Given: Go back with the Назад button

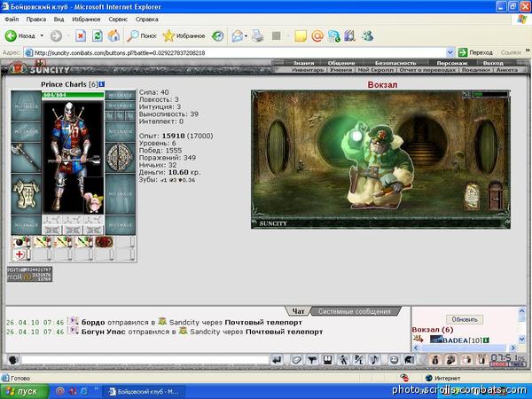Looking at the screenshot, I should click(x=20, y=35).
